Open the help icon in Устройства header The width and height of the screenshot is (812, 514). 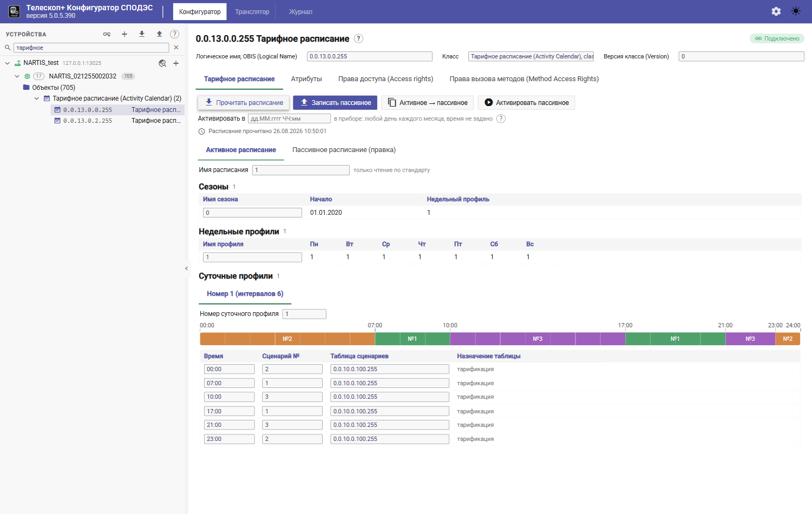175,34
